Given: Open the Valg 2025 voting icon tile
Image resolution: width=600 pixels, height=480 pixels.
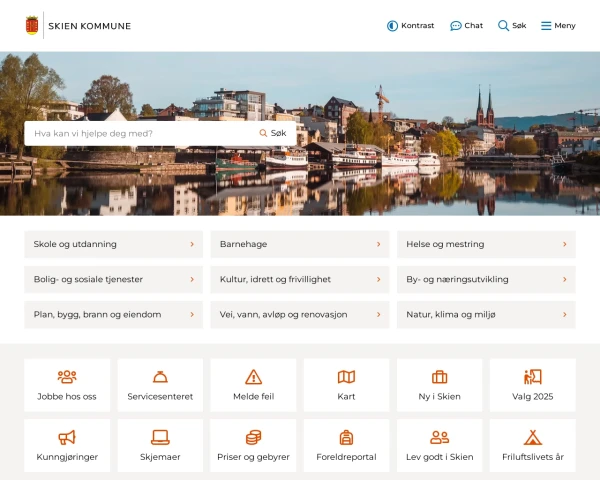Looking at the screenshot, I should tap(532, 377).
